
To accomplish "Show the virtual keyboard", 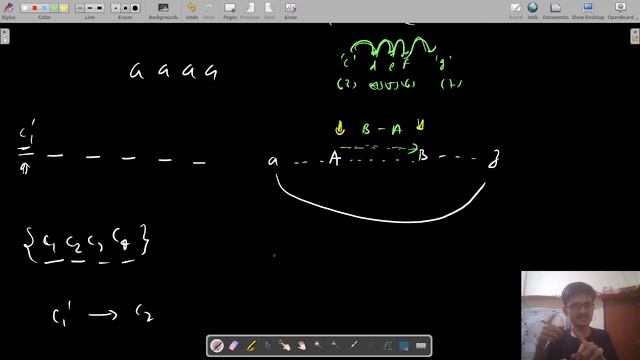I will [x=421, y=346].
